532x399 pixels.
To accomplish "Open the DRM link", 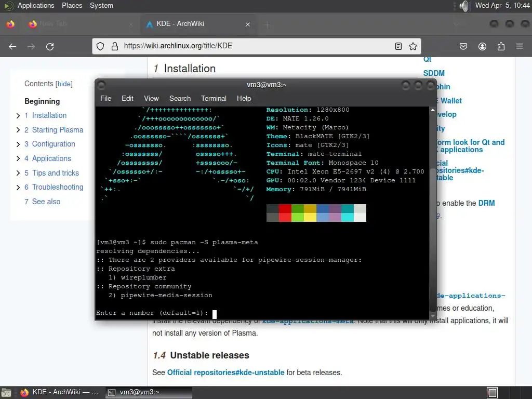I will tap(486, 203).
